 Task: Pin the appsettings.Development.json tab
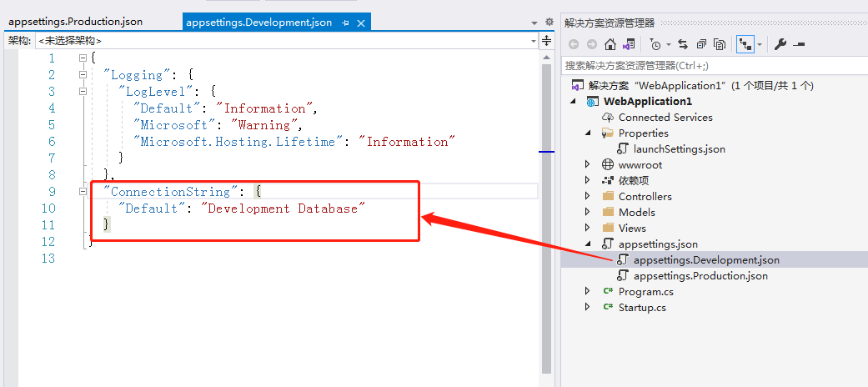click(x=345, y=23)
